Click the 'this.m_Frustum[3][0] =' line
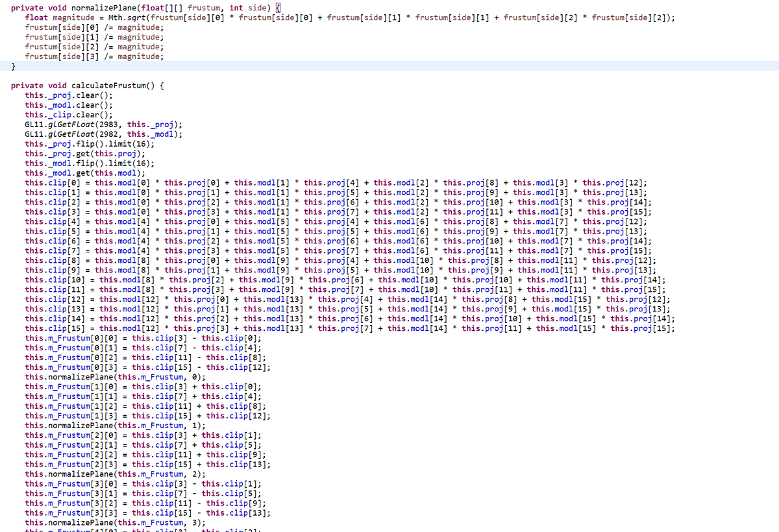 pyautogui.click(x=143, y=483)
